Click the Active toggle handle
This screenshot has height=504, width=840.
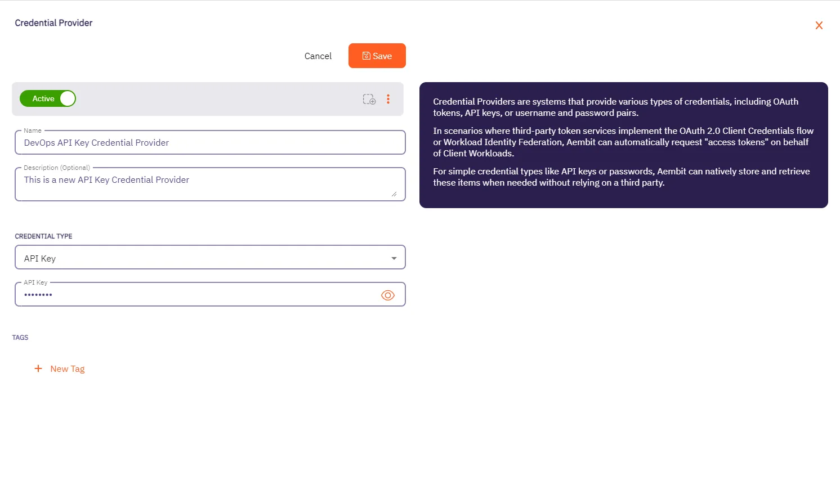pos(66,98)
